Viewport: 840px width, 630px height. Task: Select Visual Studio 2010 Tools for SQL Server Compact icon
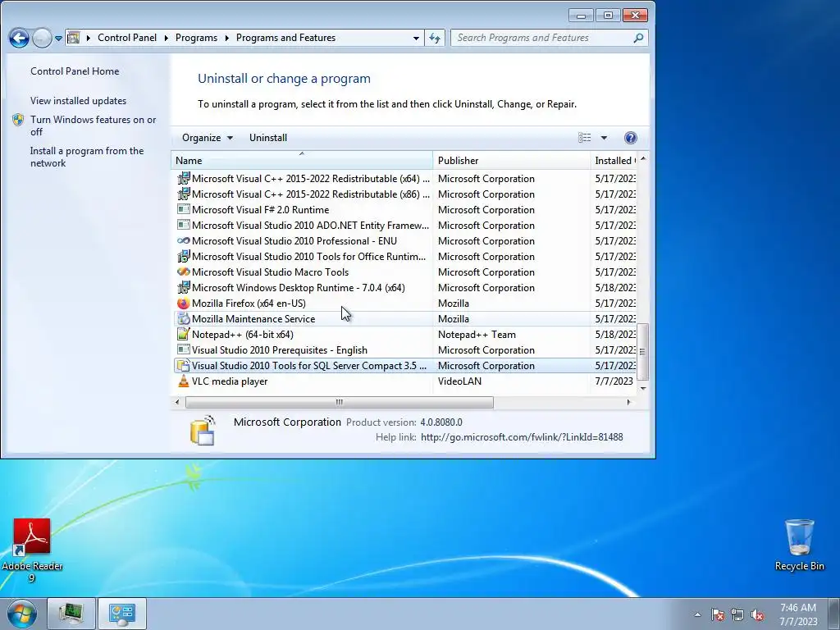pyautogui.click(x=183, y=365)
